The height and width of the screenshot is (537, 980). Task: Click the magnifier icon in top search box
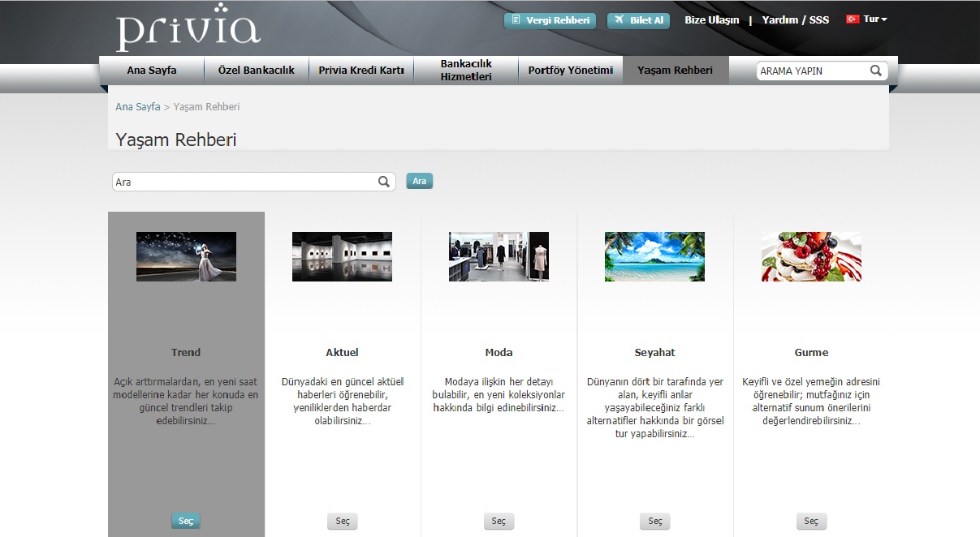875,71
